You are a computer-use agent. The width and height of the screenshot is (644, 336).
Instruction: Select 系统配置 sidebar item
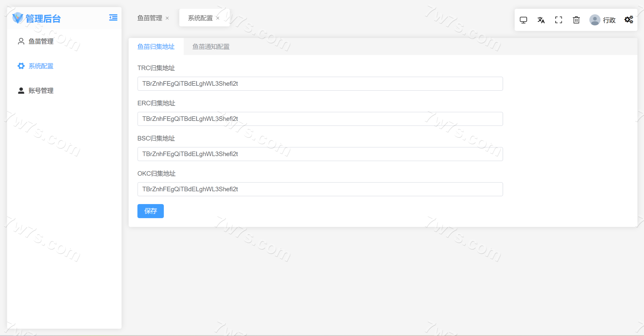[x=41, y=66]
